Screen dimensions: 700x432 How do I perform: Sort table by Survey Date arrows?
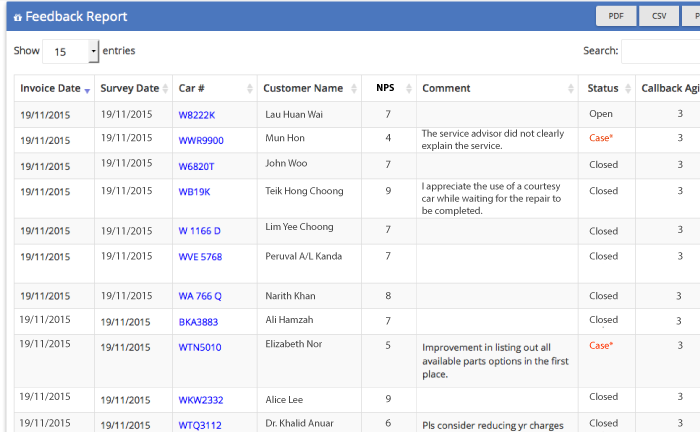coord(166,88)
